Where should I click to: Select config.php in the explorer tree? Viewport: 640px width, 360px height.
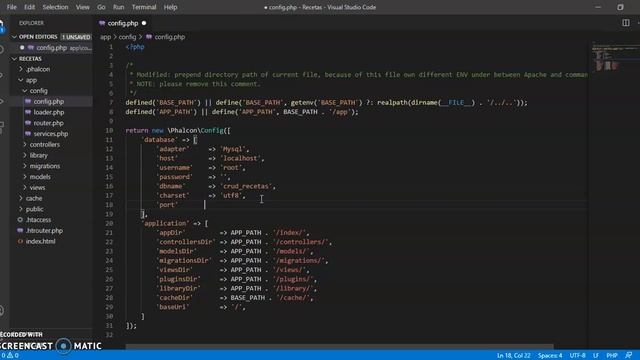(49, 101)
